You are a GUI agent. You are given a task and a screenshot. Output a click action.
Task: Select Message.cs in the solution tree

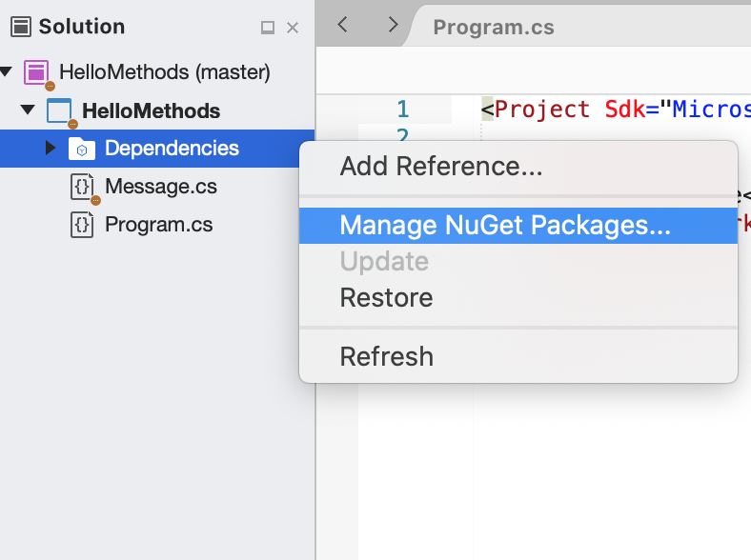160,187
